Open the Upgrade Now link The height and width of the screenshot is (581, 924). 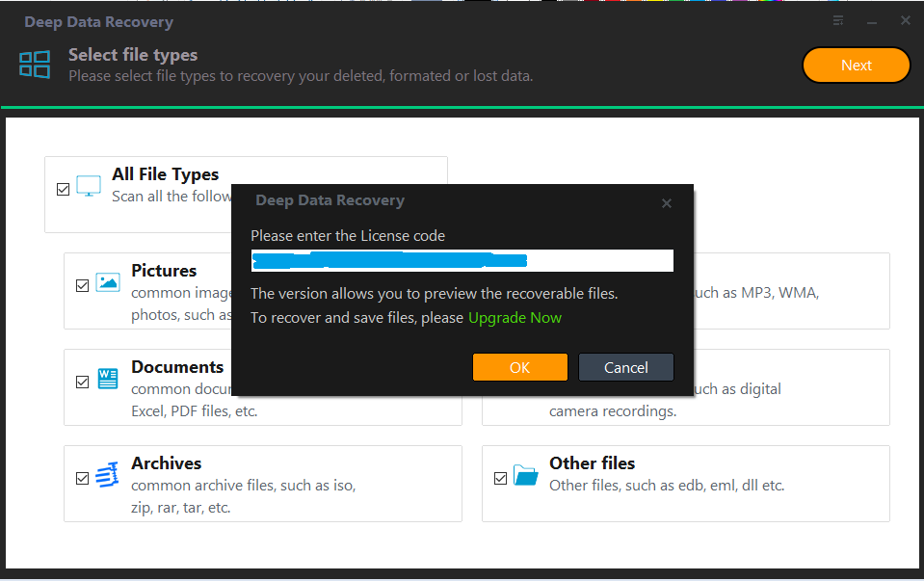pyautogui.click(x=515, y=318)
